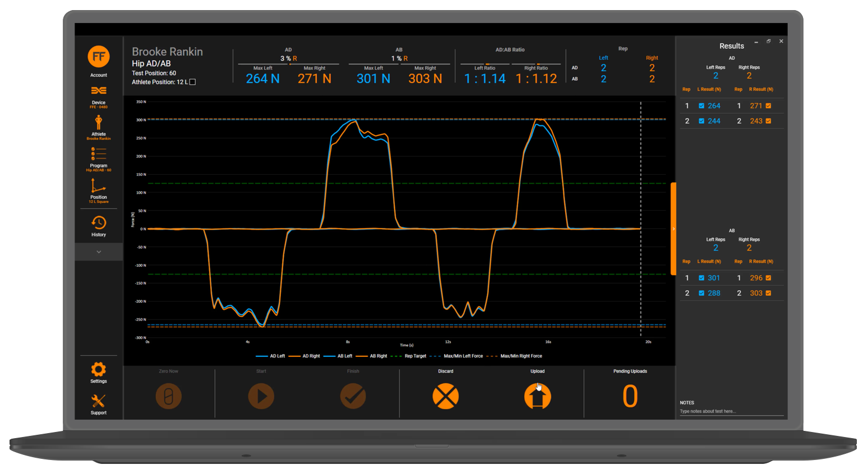Collapse the Results panel with orange handle
868x474 pixels.
pyautogui.click(x=673, y=229)
